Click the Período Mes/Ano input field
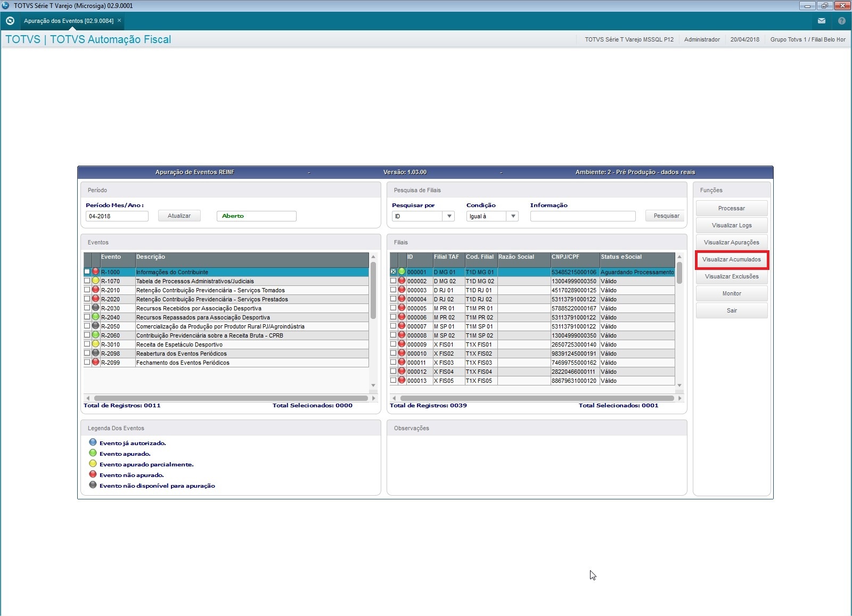The image size is (852, 616). click(117, 216)
